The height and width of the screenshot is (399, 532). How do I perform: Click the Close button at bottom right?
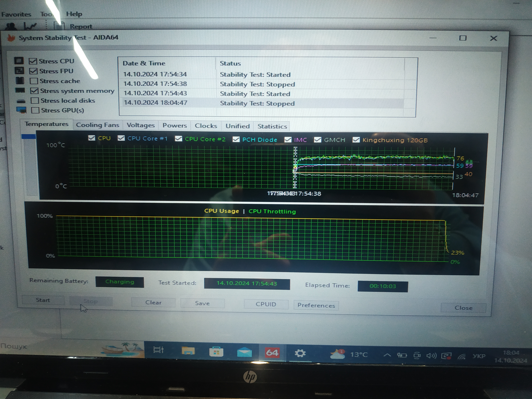(464, 308)
